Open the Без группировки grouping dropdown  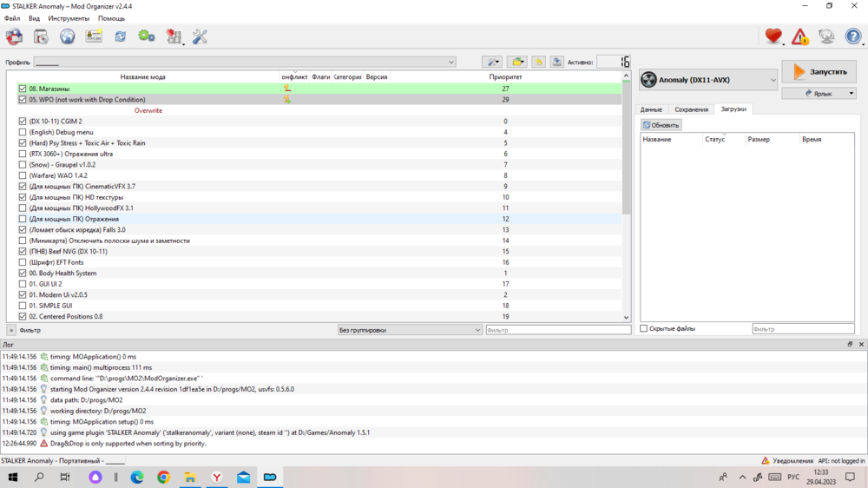tap(410, 330)
